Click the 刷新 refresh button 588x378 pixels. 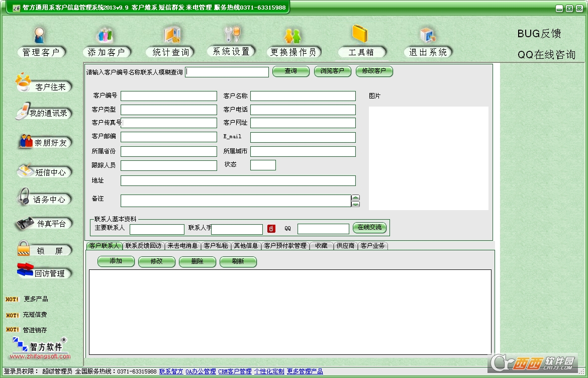238,261
